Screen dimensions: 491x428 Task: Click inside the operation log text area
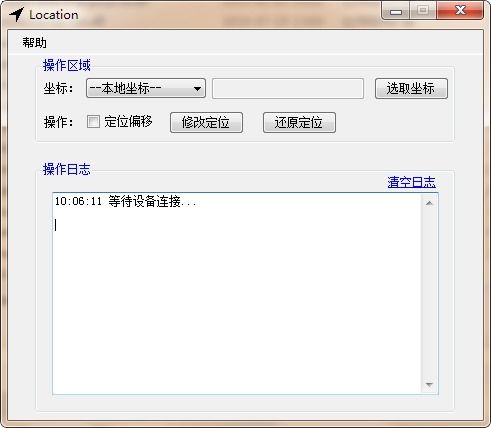[x=237, y=294]
